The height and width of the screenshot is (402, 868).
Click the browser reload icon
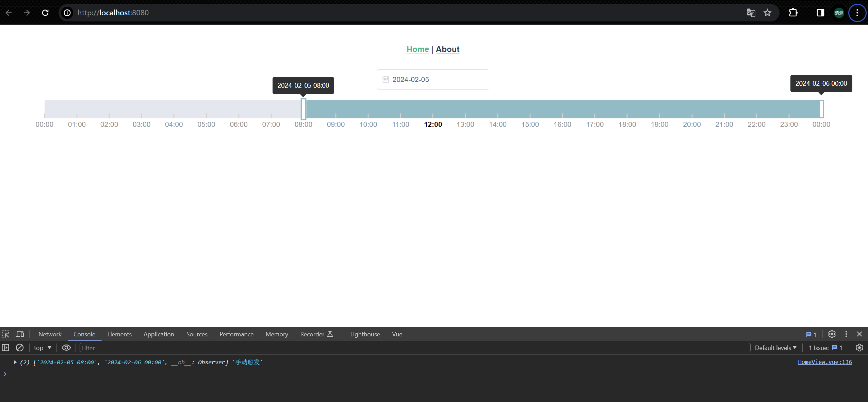tap(45, 13)
